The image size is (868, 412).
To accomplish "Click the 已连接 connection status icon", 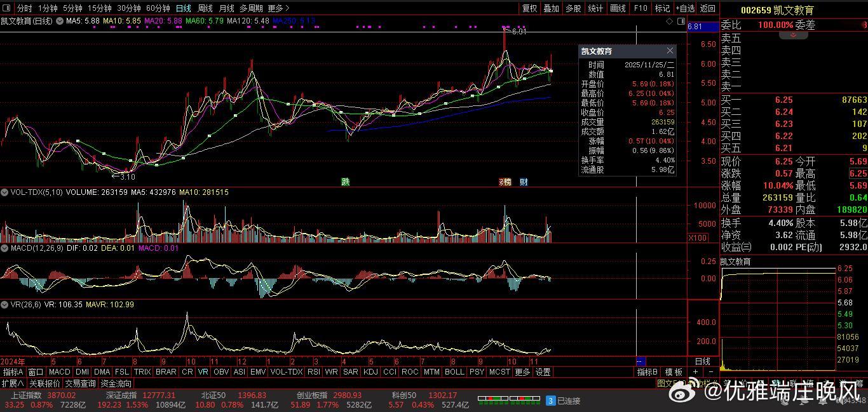I will point(551,401).
